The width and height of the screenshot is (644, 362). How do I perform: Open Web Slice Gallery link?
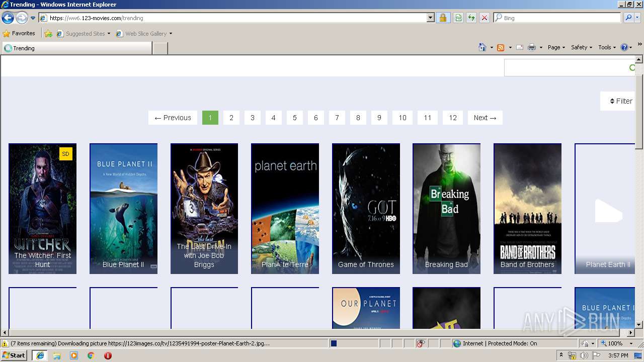(x=144, y=34)
